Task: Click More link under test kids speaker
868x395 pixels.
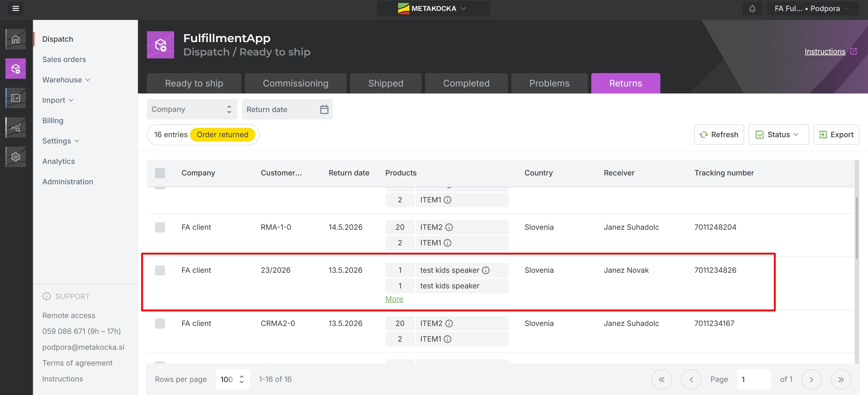Action: (394, 299)
